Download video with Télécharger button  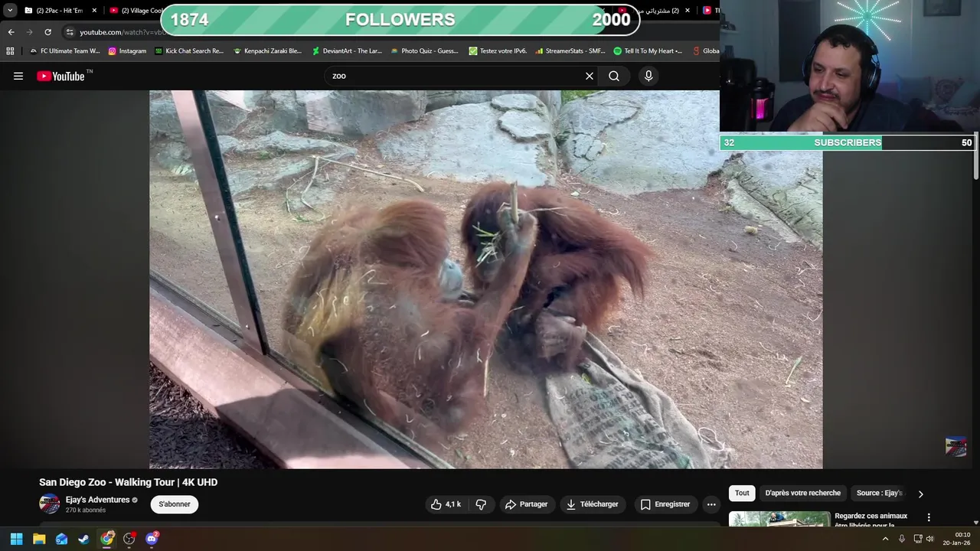[x=592, y=504]
